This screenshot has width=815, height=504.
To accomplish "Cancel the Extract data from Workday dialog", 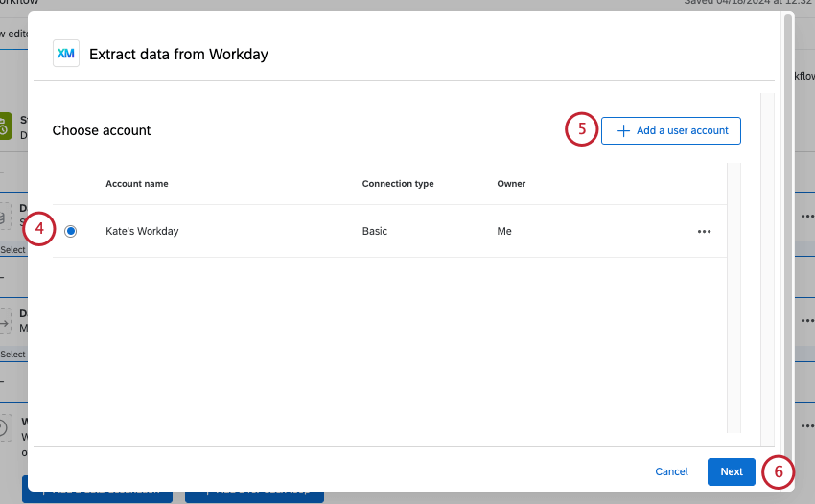I will [x=671, y=471].
